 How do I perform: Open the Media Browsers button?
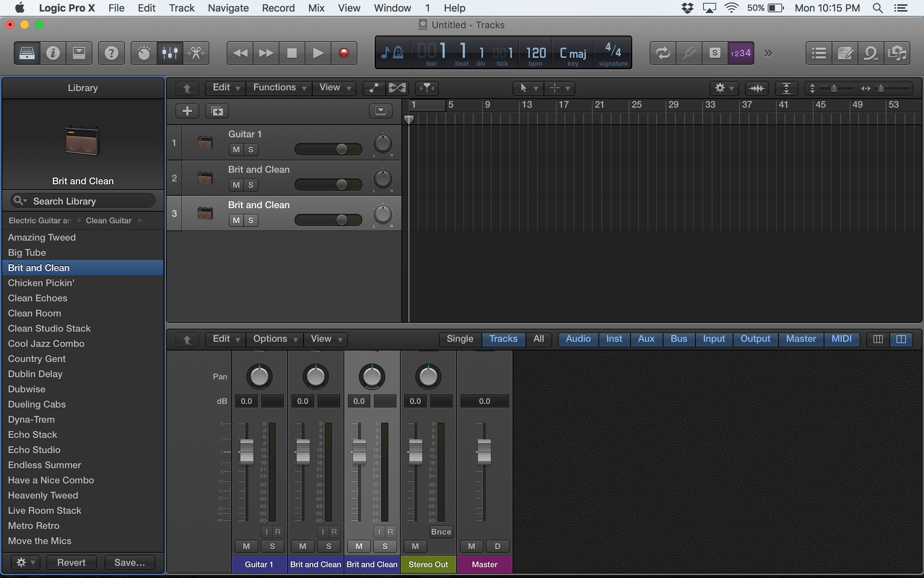(x=897, y=53)
